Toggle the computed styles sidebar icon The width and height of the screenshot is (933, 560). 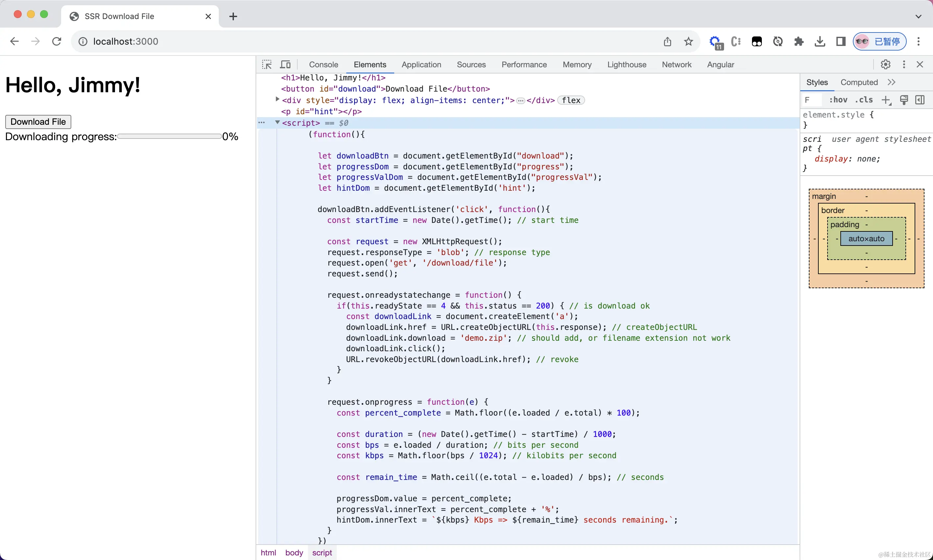[x=920, y=99]
